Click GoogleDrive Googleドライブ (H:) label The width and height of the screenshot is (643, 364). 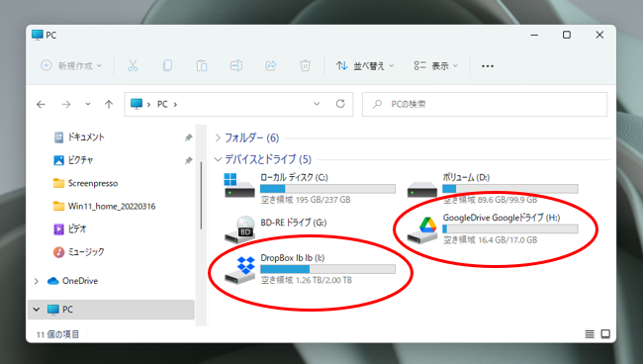[502, 218]
